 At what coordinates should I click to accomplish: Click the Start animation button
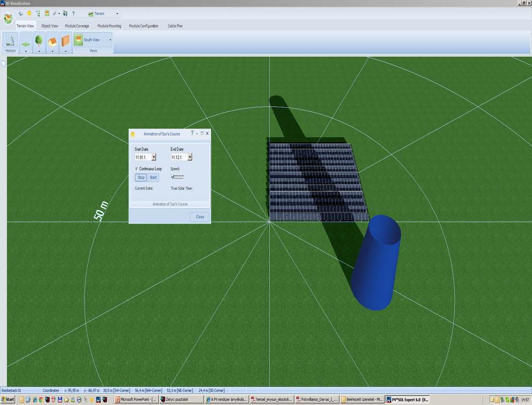pyautogui.click(x=153, y=178)
